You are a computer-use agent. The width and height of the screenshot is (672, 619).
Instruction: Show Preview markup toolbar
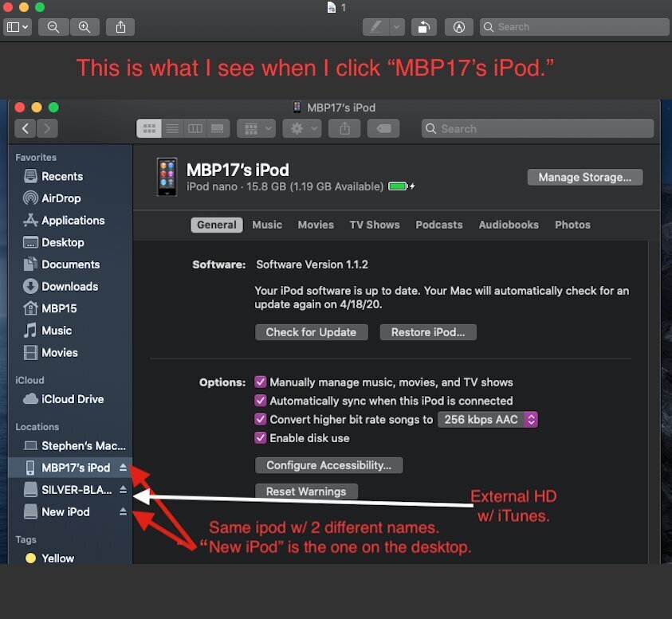[x=459, y=27]
